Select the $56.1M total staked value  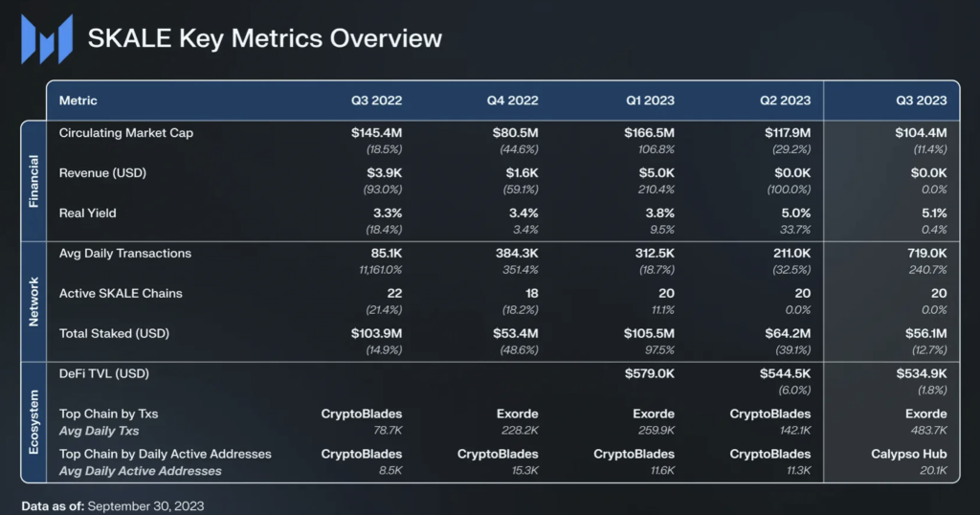926,334
